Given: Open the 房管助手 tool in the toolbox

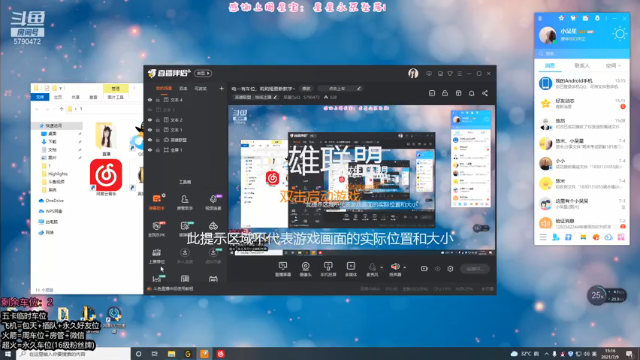Looking at the screenshot, I should coord(184,202).
